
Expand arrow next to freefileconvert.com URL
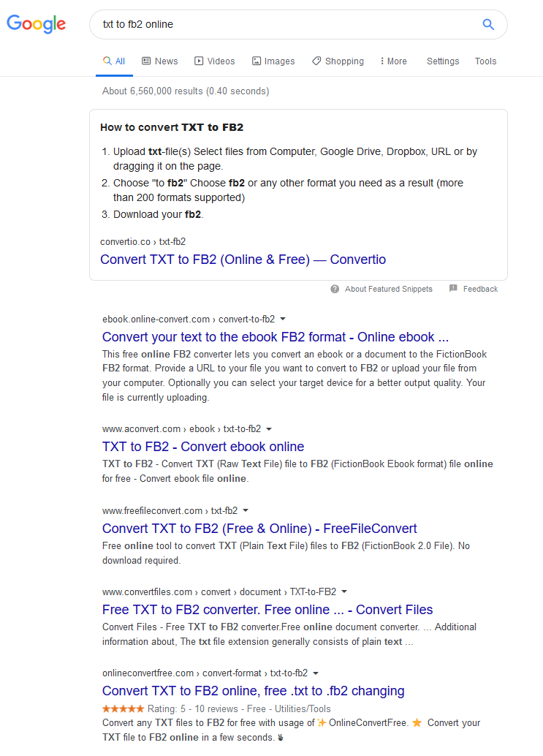pos(246,510)
